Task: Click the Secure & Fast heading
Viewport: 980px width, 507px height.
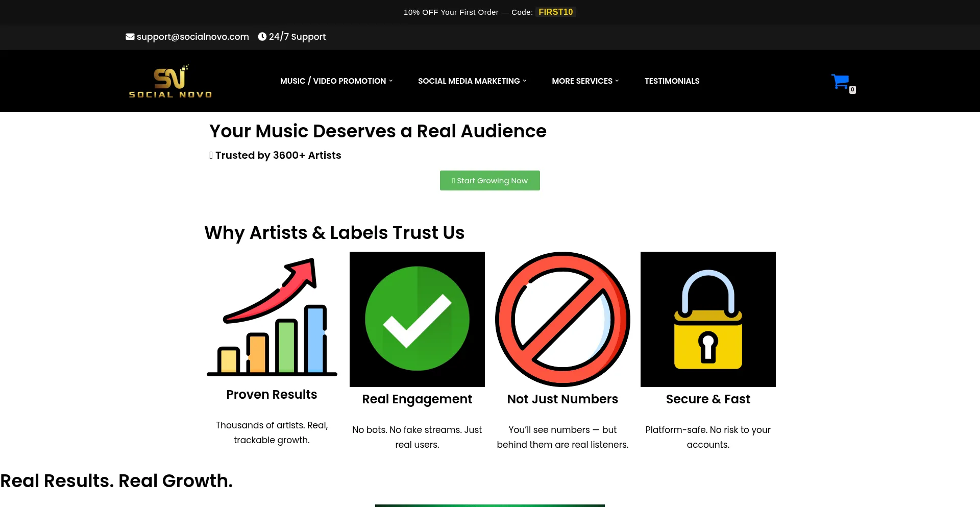Action: coord(708,399)
